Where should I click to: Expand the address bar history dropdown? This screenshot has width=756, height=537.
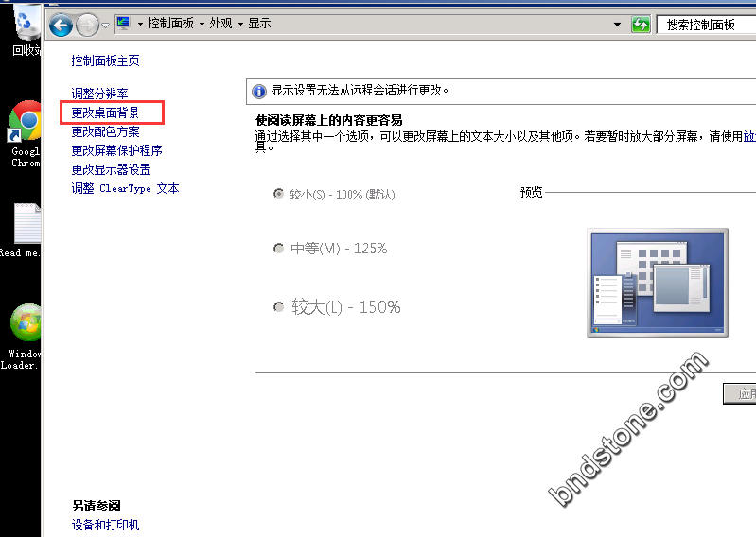618,25
